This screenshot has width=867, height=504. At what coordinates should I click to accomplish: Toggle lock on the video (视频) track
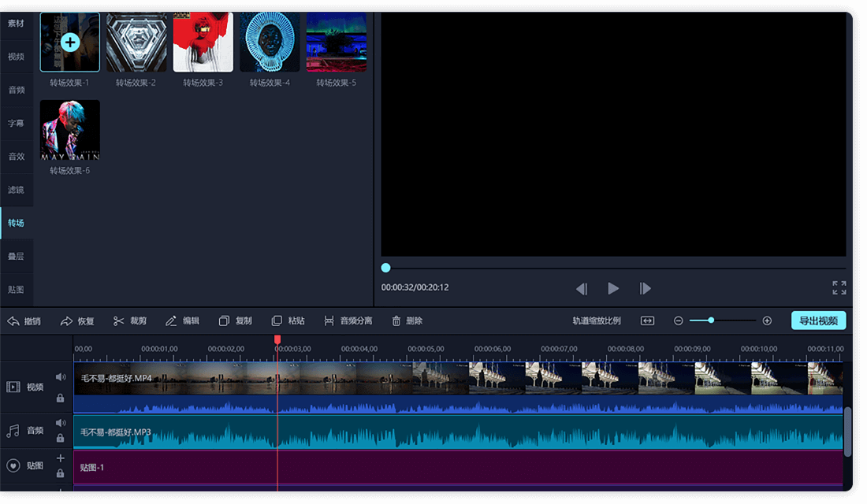coord(61,398)
